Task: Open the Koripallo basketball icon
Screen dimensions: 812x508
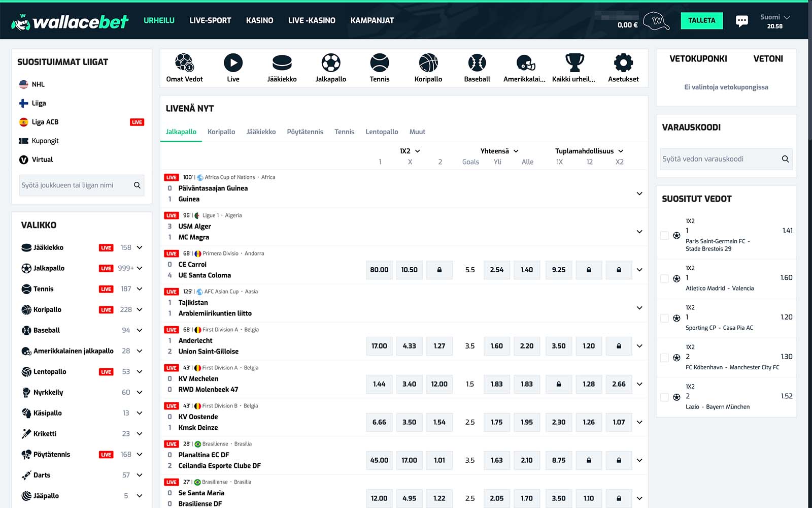Action: [428, 63]
